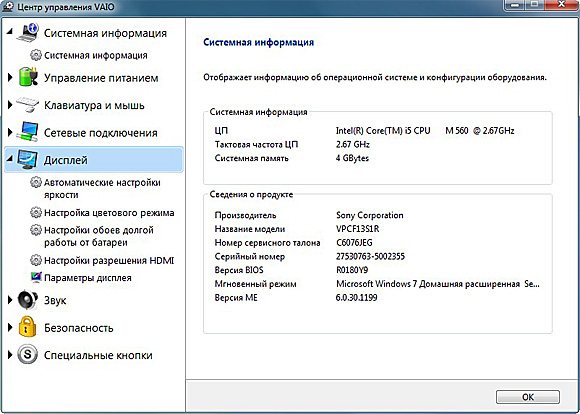Click the Параметры дисплея small monitor icon

(x=36, y=277)
